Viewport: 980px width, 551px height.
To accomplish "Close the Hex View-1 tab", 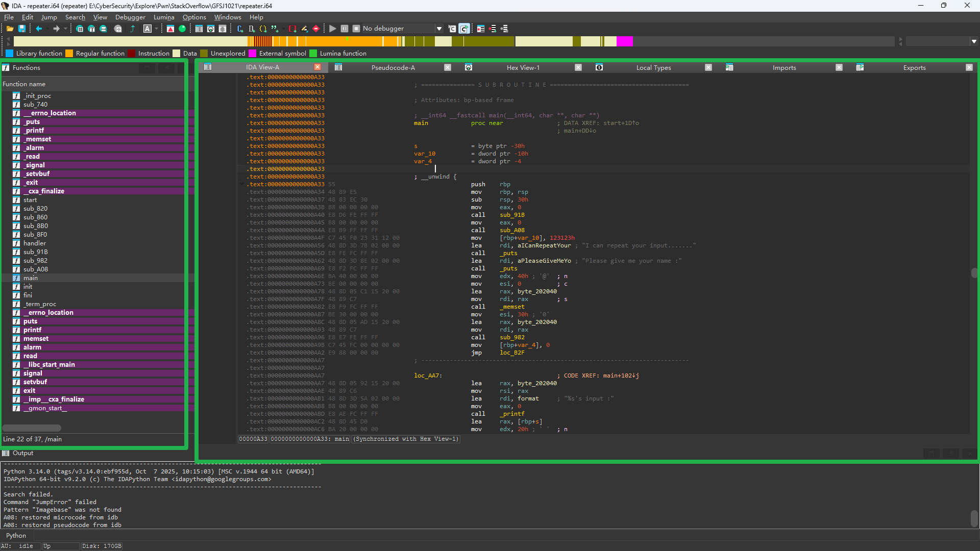I will click(578, 68).
